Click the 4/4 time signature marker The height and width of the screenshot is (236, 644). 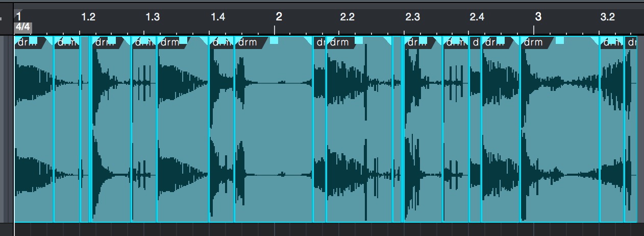click(23, 27)
